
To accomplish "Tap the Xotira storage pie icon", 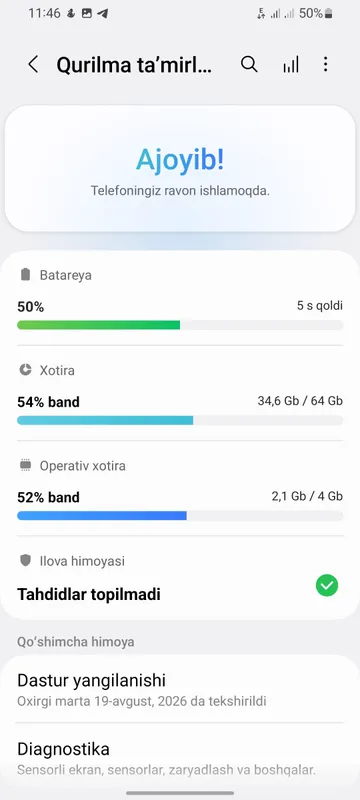I will (x=25, y=370).
